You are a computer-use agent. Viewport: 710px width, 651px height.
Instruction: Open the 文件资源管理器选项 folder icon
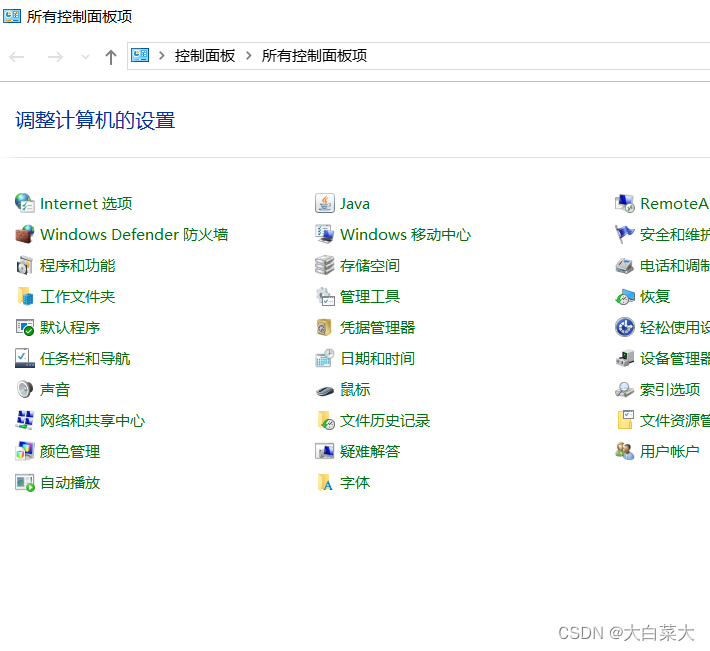pyautogui.click(x=625, y=421)
